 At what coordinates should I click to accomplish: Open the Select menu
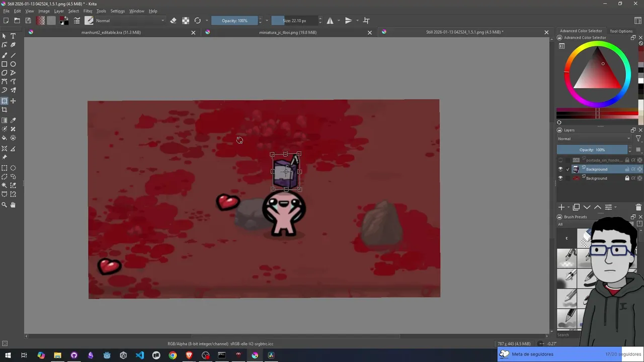[x=73, y=11]
